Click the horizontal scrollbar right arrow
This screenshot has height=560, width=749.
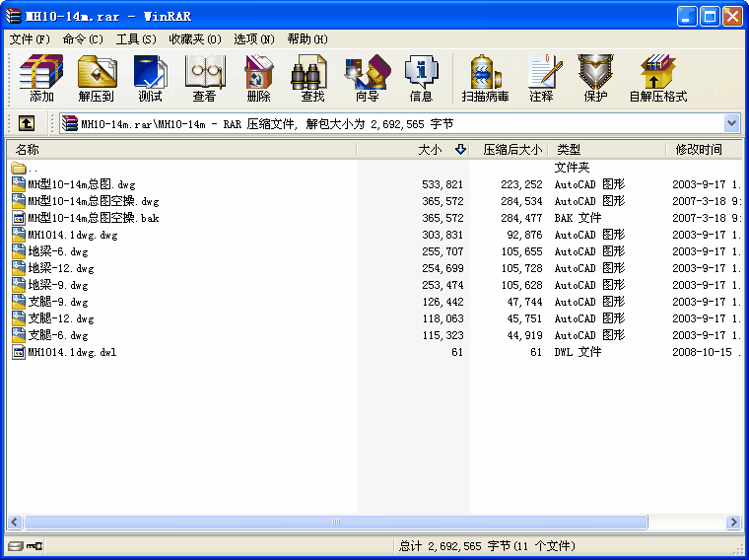pos(733,523)
